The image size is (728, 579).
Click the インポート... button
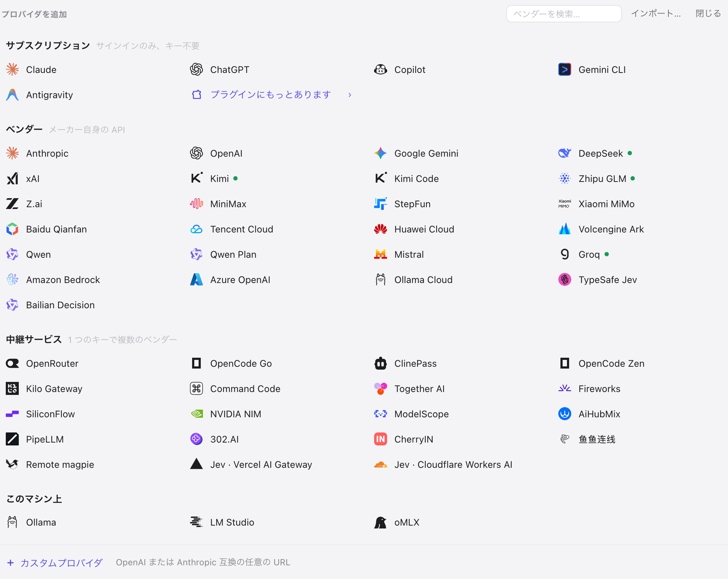click(656, 14)
